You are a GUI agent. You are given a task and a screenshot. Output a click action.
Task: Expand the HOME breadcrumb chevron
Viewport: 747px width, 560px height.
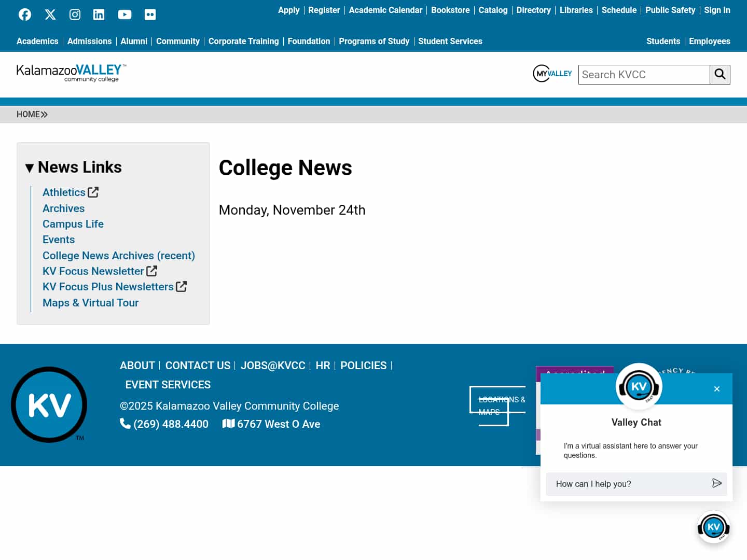(45, 114)
